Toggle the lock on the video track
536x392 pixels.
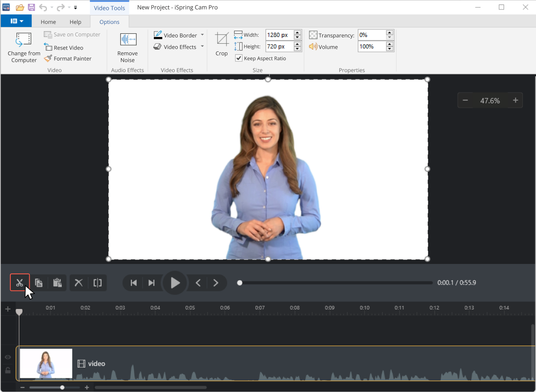click(x=7, y=370)
